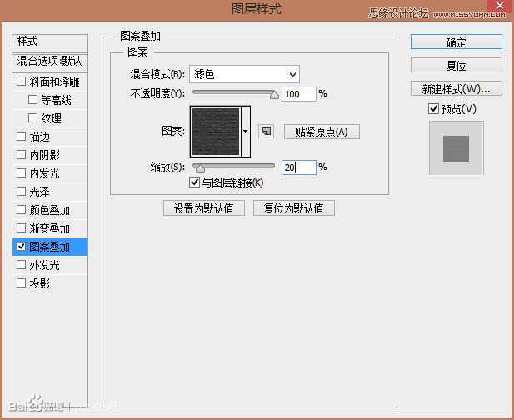514x420 pixels.
Task: Click the gray style preview thumbnail
Action: [x=457, y=148]
